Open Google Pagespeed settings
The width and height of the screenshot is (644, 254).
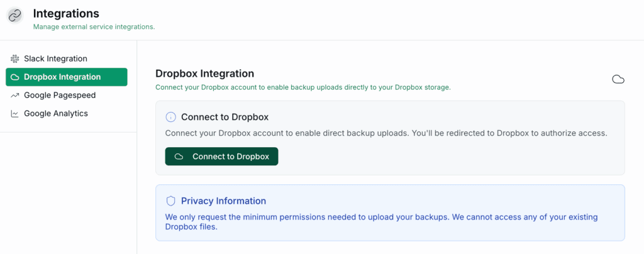(67, 95)
